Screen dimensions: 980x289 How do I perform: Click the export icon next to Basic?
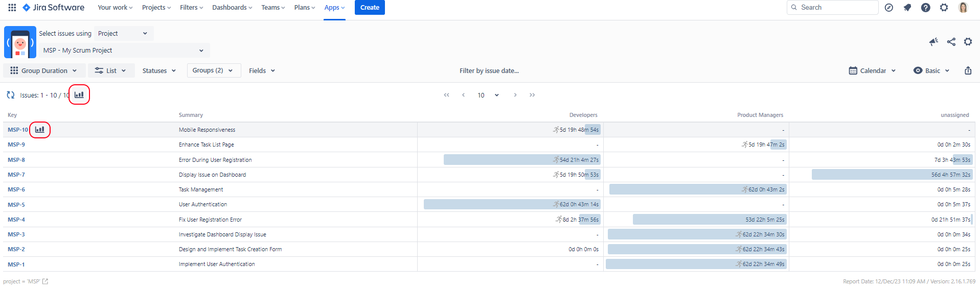[968, 70]
